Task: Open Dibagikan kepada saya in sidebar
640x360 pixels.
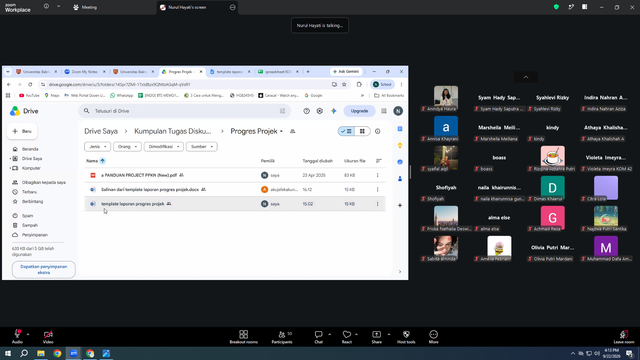Action: click(x=44, y=182)
